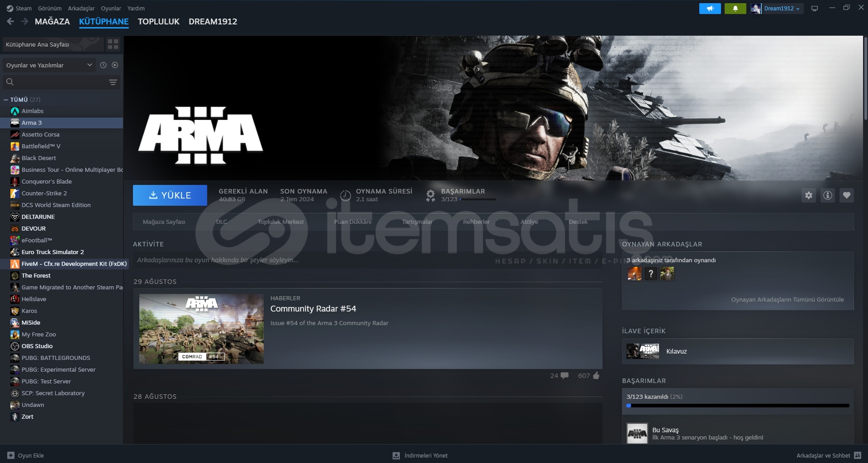868x463 pixels.
Task: Open the Dream1912 account dropdown
Action: [x=777, y=9]
